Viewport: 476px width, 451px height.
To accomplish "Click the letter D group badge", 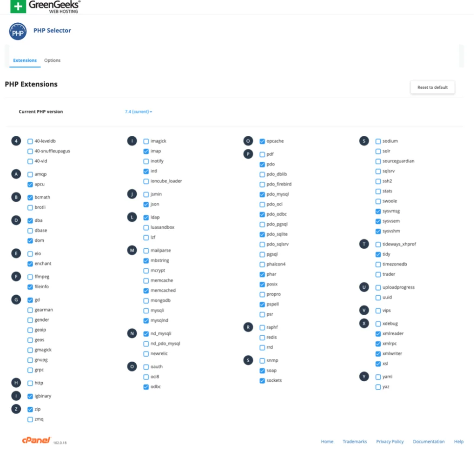I will [16, 220].
